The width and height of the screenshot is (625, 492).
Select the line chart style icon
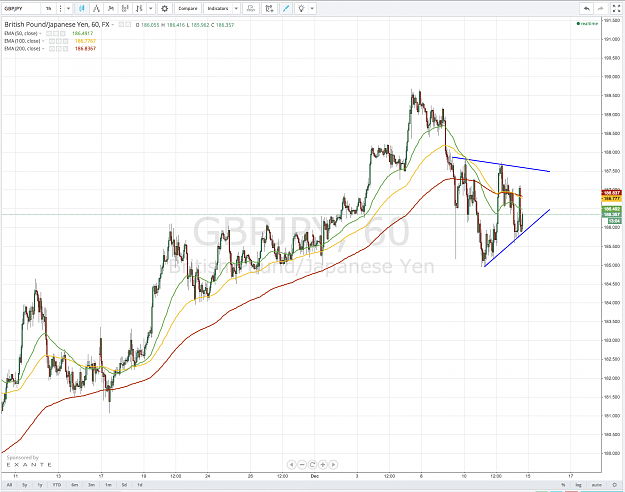pyautogui.click(x=96, y=8)
